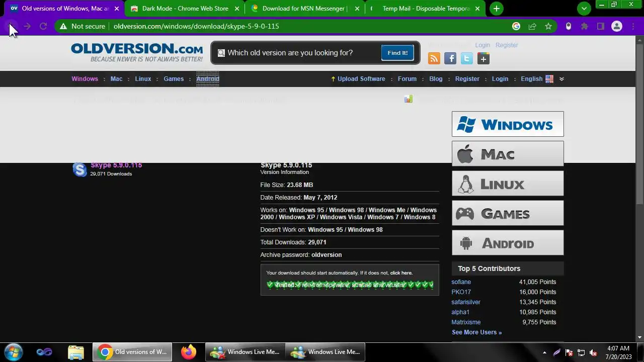Reload the current page
The image size is (644, 362).
[43, 26]
